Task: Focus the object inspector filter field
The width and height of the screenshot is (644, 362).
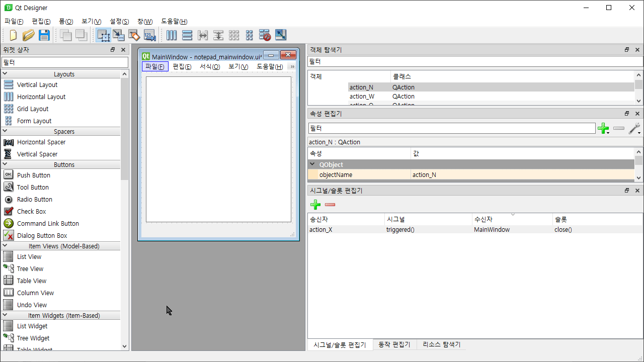Action: (x=475, y=61)
